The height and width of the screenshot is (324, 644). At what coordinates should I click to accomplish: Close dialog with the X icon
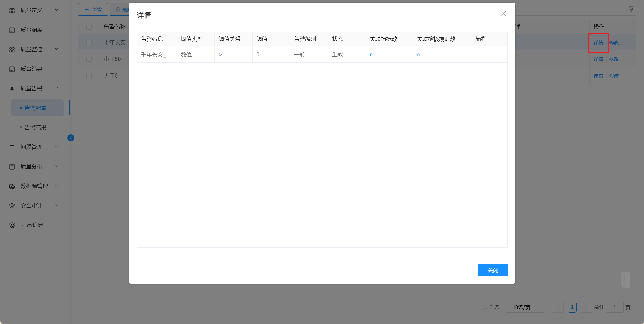(x=504, y=14)
